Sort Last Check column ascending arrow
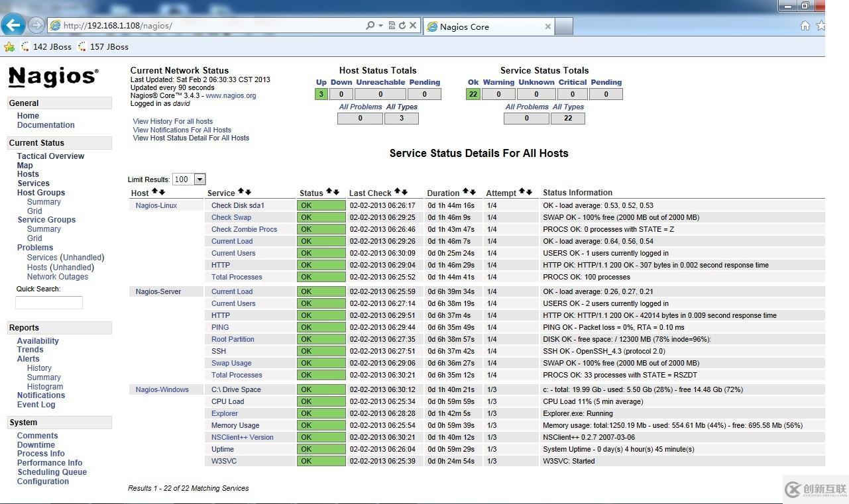This screenshot has height=504, width=849. coord(397,192)
